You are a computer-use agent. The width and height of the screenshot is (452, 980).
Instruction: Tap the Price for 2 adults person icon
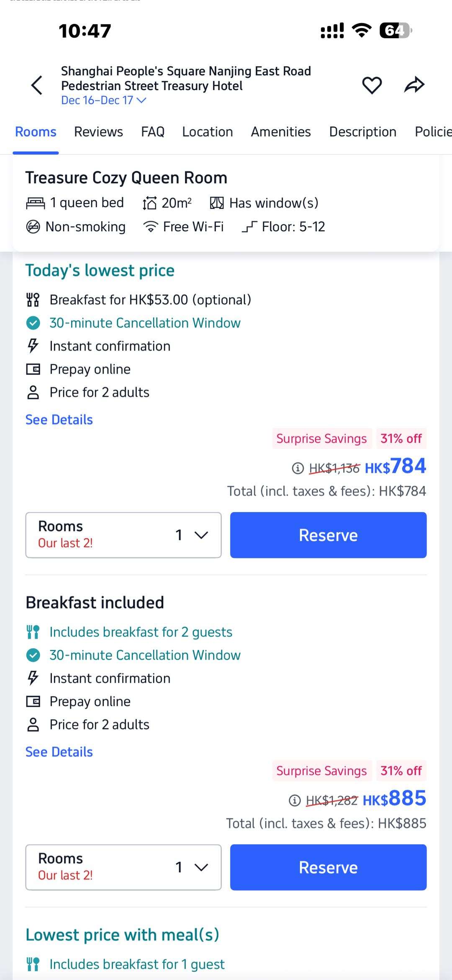click(x=33, y=392)
